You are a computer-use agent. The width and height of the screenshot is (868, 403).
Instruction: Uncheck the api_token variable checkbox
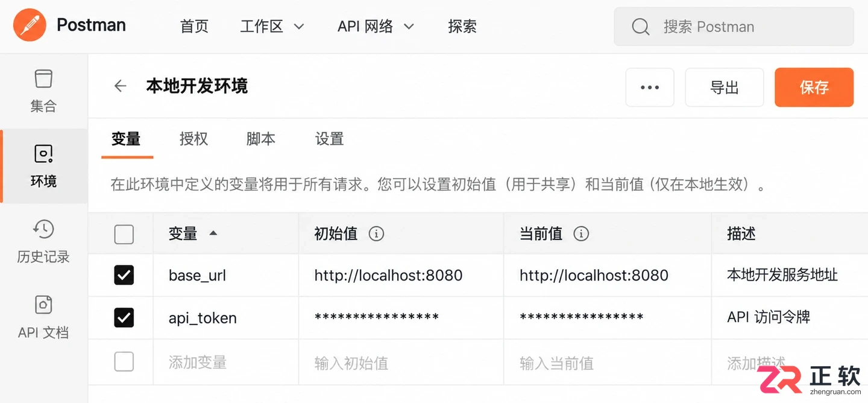[x=124, y=318]
